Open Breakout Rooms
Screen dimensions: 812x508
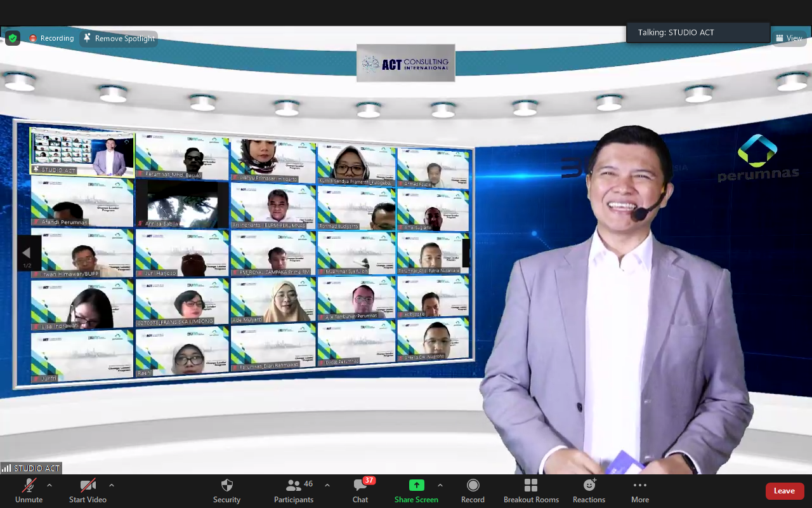pos(531,486)
